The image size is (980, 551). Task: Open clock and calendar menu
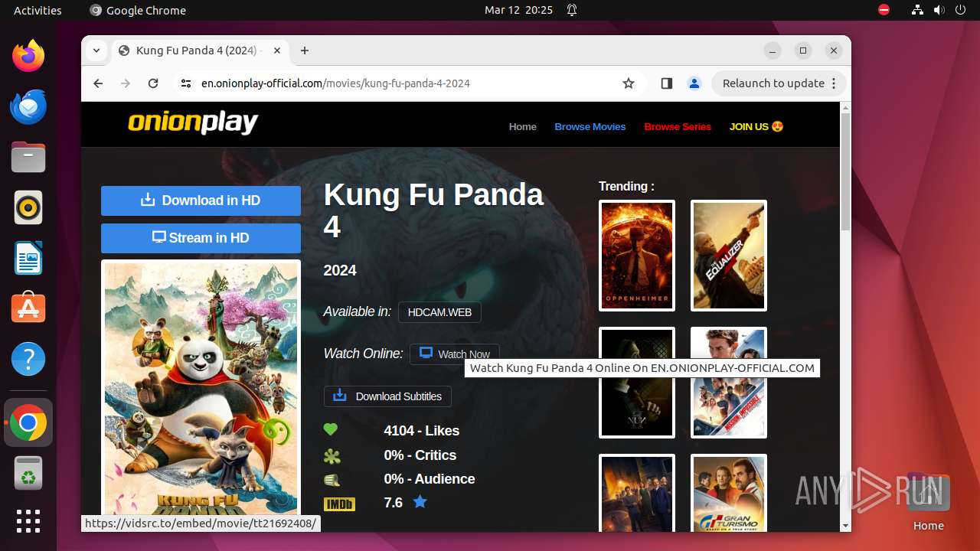pyautogui.click(x=518, y=10)
